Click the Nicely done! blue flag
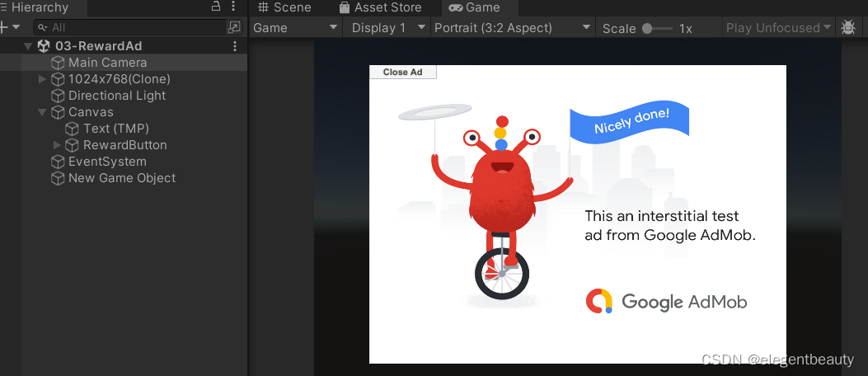The image size is (868, 376). [630, 121]
